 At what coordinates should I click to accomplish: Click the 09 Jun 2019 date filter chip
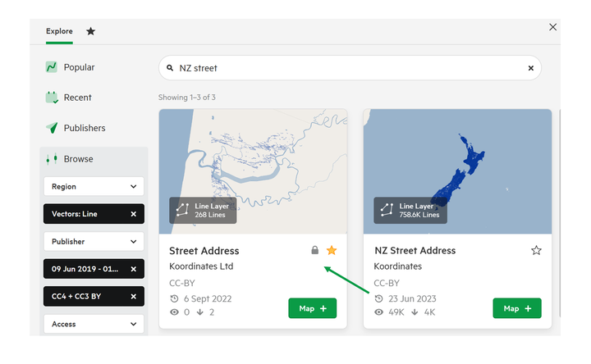[94, 269]
